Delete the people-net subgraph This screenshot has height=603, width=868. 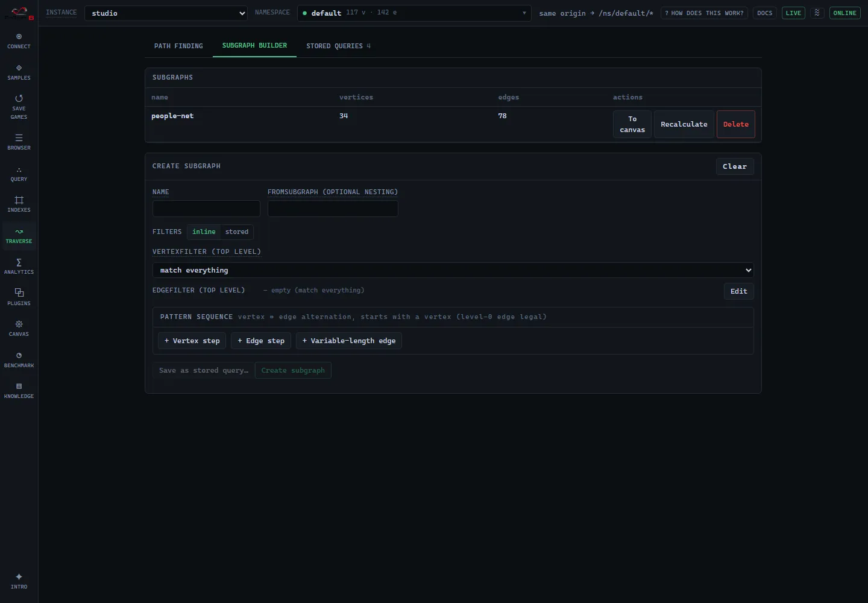pos(736,124)
